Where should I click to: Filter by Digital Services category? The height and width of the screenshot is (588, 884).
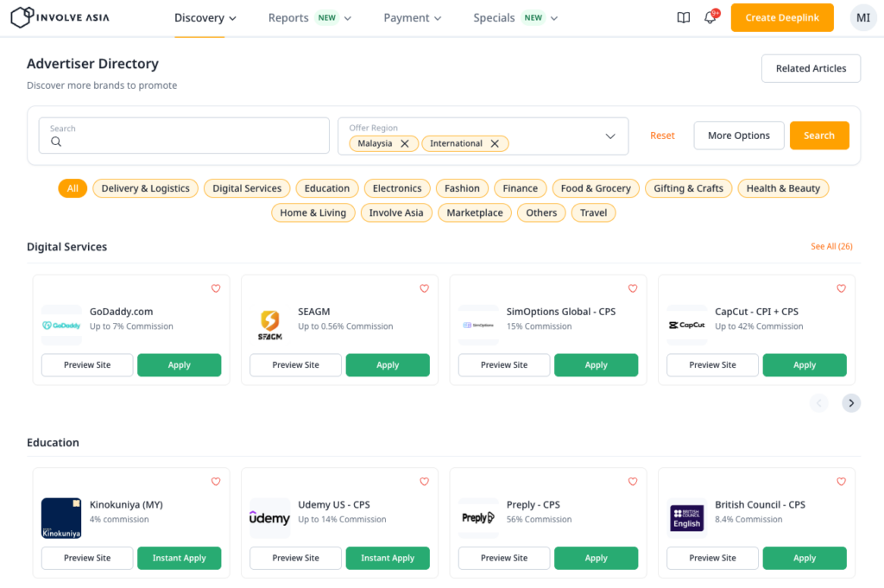247,188
